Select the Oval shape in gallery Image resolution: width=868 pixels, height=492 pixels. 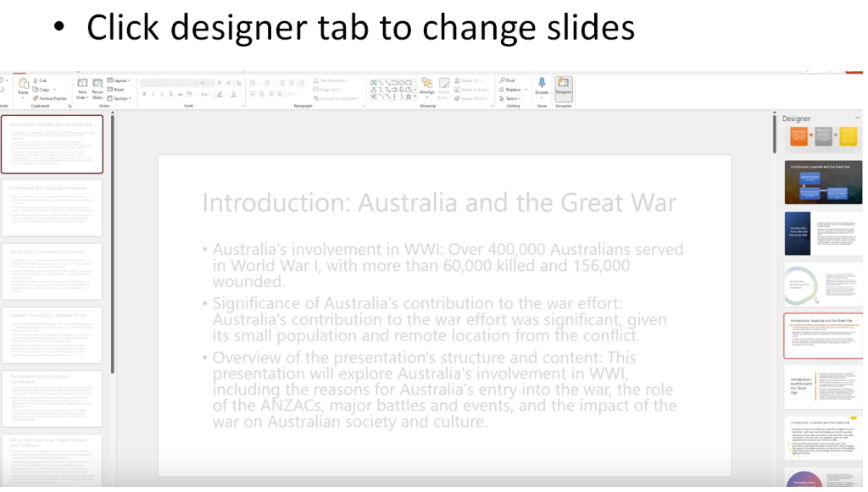[x=401, y=82]
